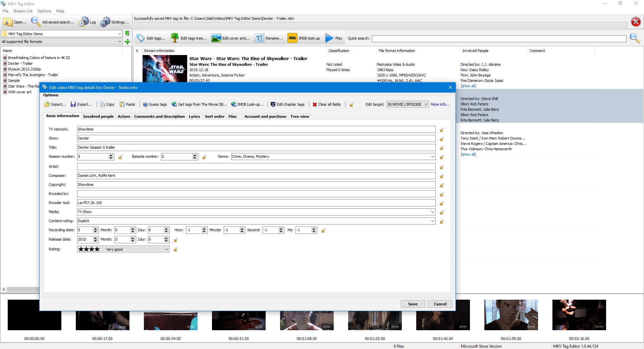Click the horizontal scrollbar in the file list
The height and width of the screenshot is (349, 644).
(x=23, y=289)
